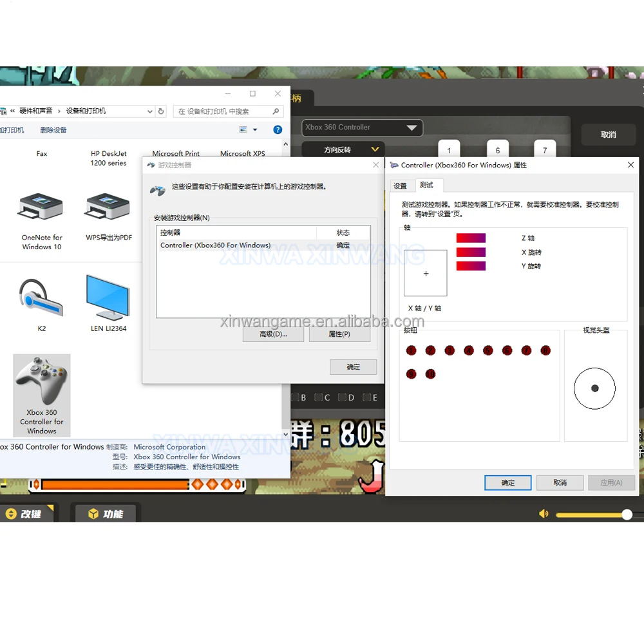Click the X 轴 / Y 轴 crosshair box
Screen dimensions: 644x644
click(426, 273)
